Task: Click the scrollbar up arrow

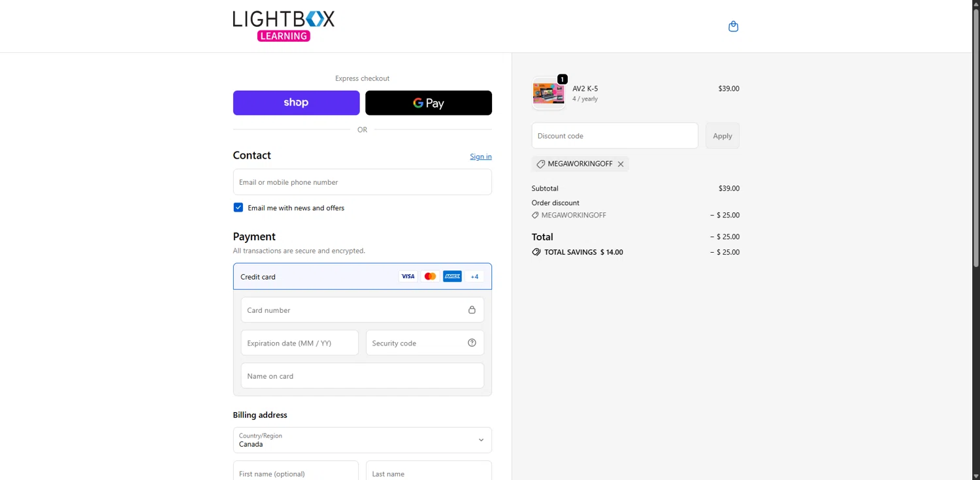Action: click(976, 4)
